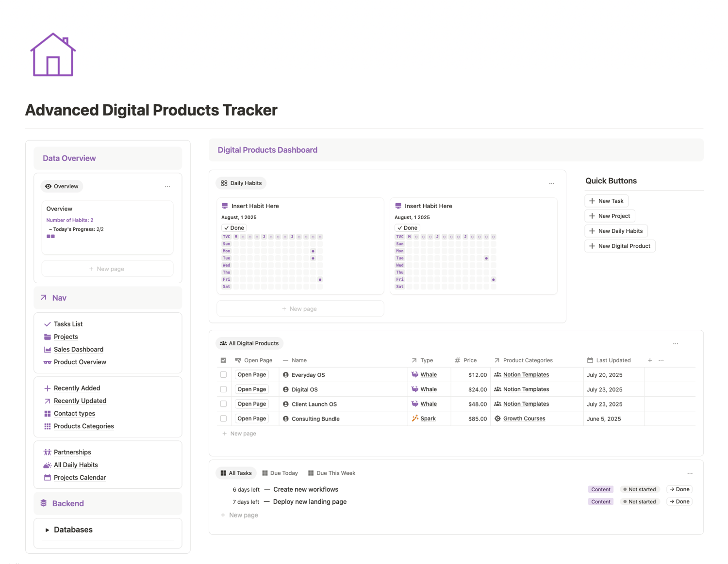Image resolution: width=728 pixels, height=564 pixels.
Task: Click the Backend layers icon
Action: click(x=44, y=503)
